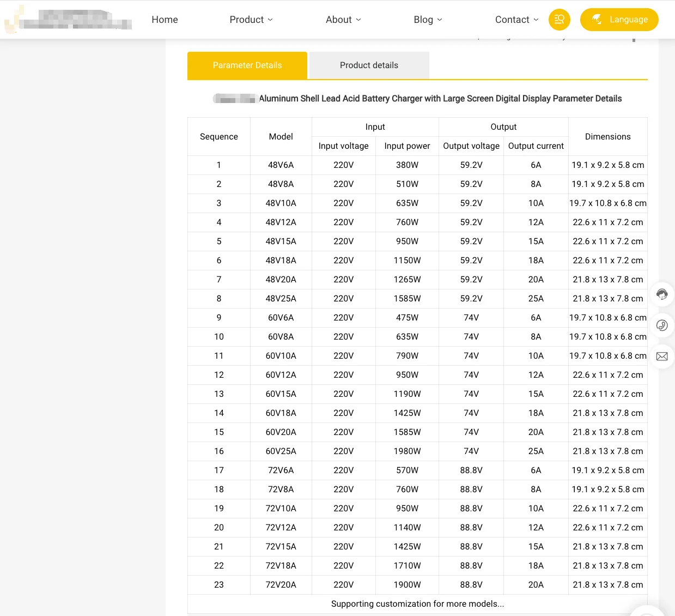Select the 48V12A model cell
Screen dimensions: 675x616
(281, 222)
